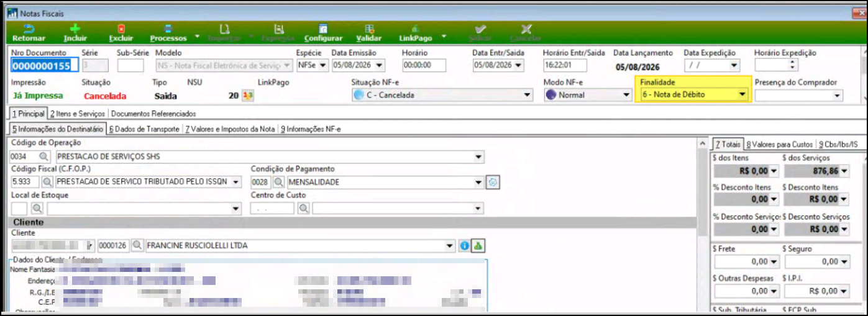
Task: Click the Horário field showing 00:00:00
Action: 424,65
